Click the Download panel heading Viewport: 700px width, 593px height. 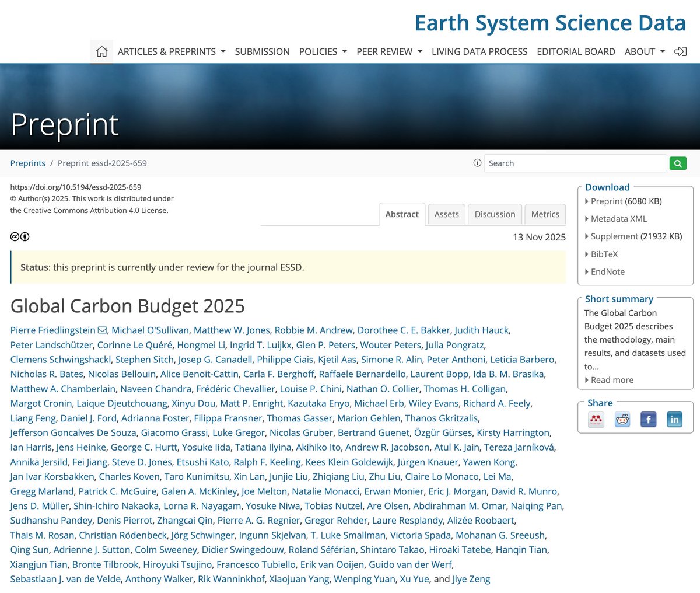coord(607,187)
